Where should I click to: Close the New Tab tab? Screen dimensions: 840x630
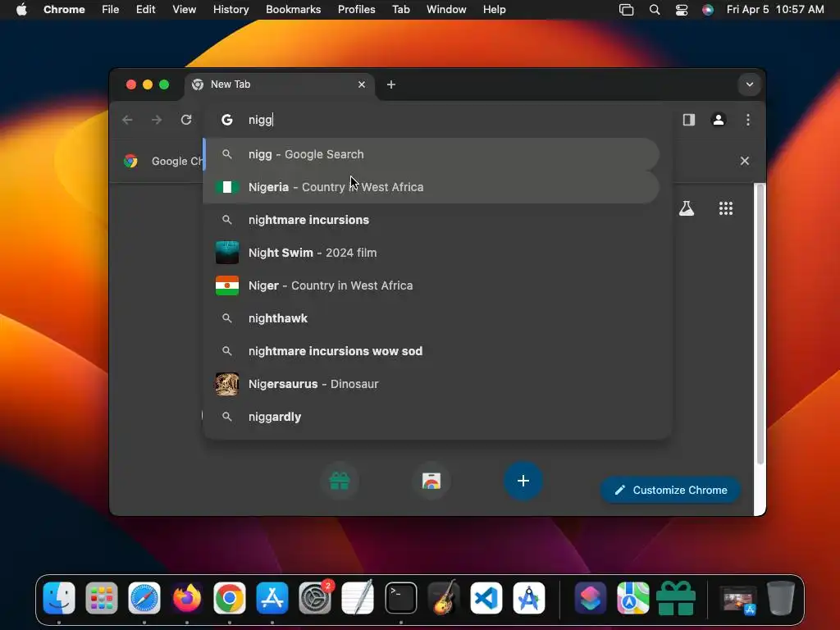[362, 84]
